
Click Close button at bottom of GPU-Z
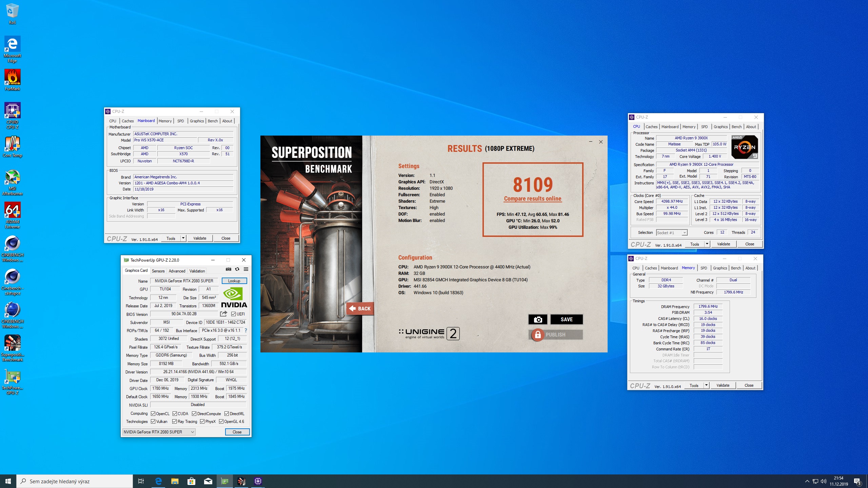[237, 432]
